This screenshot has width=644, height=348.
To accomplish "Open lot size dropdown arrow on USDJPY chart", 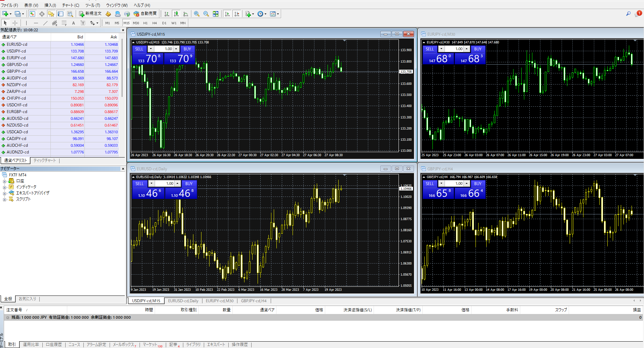I will pyautogui.click(x=151, y=49).
